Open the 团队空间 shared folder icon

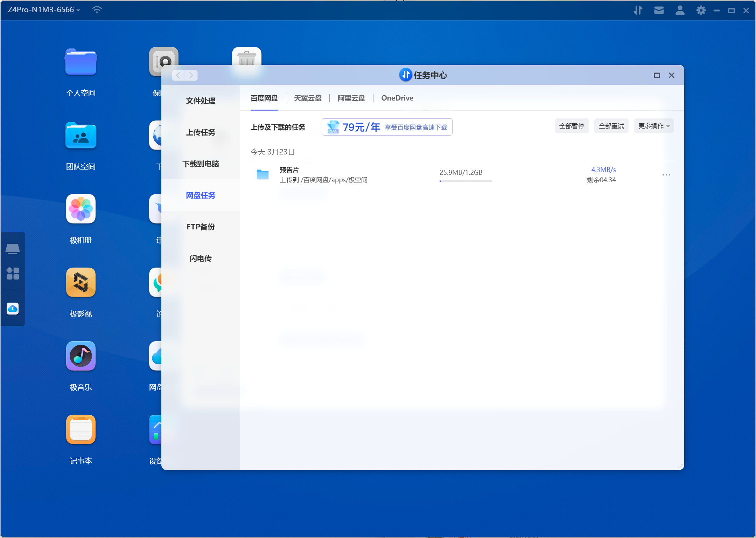(80, 136)
